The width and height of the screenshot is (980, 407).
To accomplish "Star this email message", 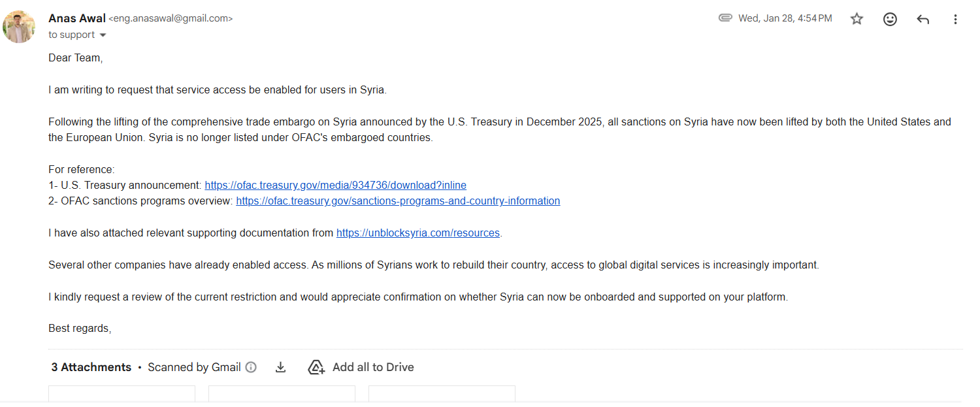I will pyautogui.click(x=857, y=19).
